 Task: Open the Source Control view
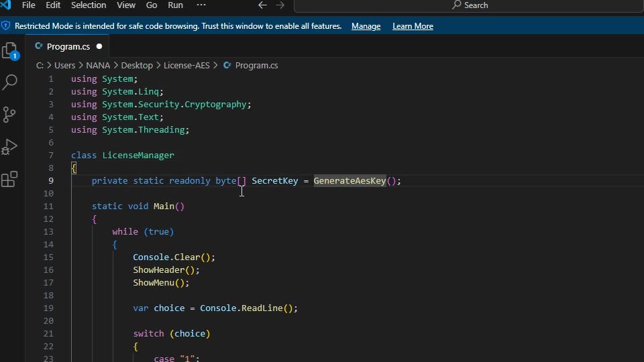click(10, 115)
